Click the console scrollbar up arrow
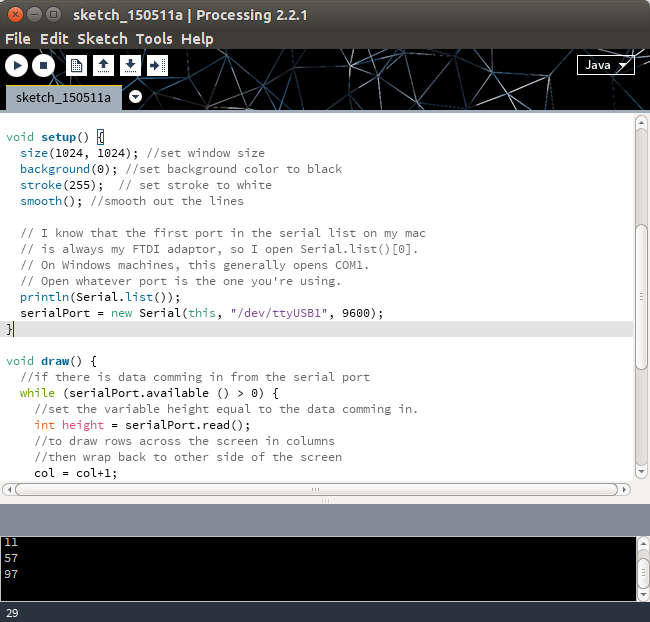 click(x=643, y=543)
